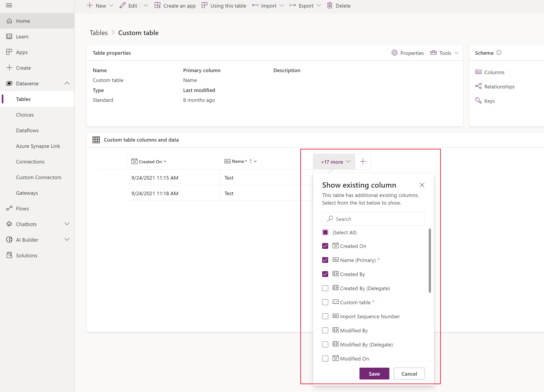The image size is (544, 392).
Task: Toggle Select All checkbox off
Action: coord(325,232)
